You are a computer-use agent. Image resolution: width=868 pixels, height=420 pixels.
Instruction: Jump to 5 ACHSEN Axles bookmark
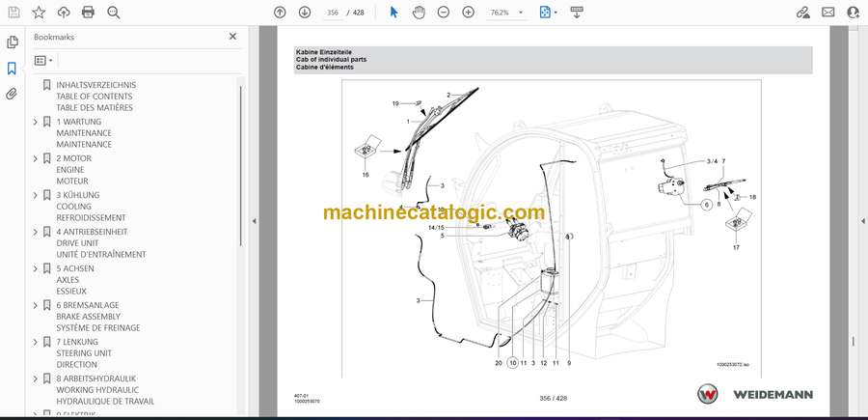pyautogui.click(x=74, y=279)
